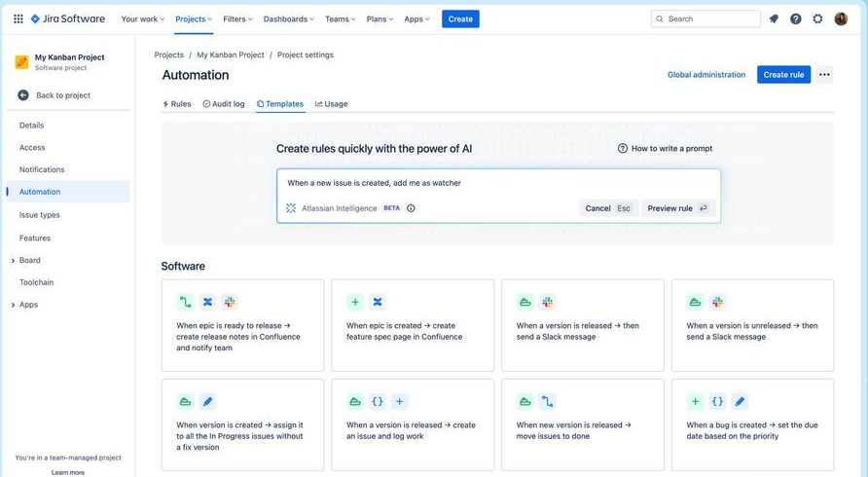Click Projects breadcrumb link
The width and height of the screenshot is (868, 477).
[169, 55]
